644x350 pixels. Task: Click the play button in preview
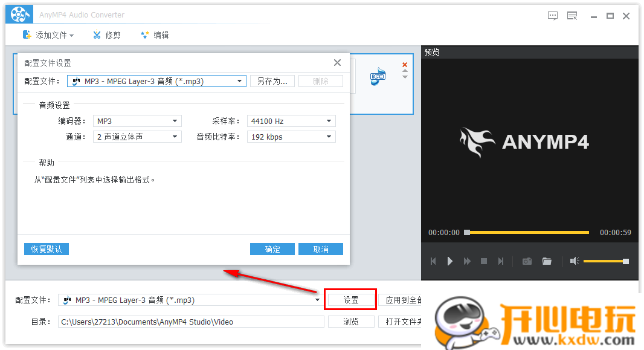coord(450,261)
